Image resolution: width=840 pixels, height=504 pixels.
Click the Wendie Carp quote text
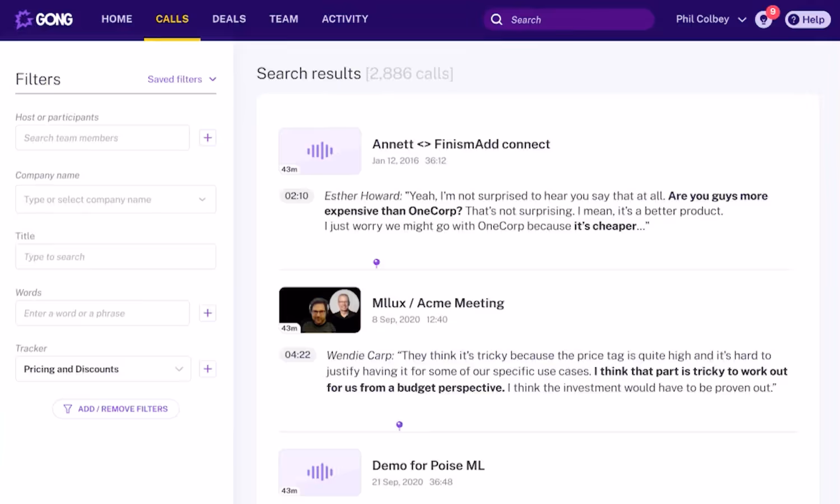pos(557,372)
